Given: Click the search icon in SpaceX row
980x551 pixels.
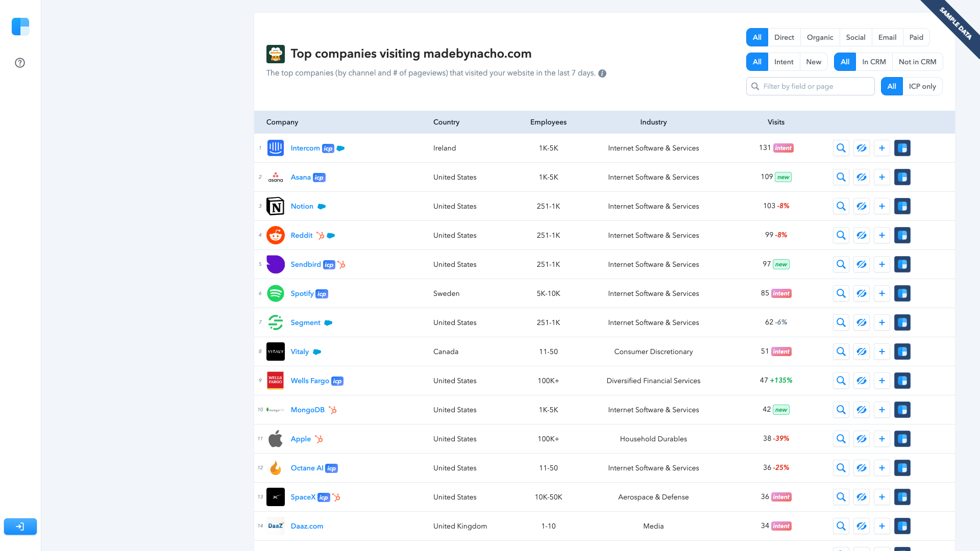Looking at the screenshot, I should coord(841,497).
